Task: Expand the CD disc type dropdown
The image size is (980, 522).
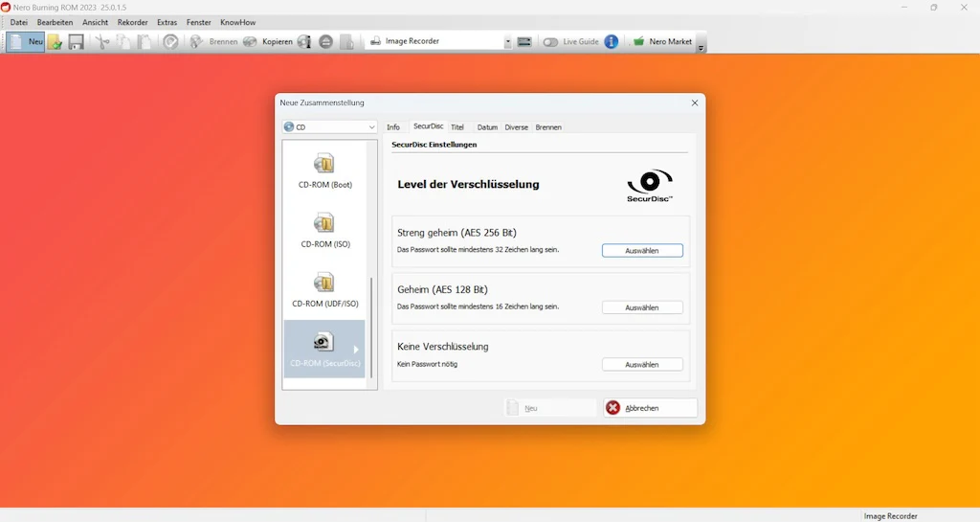Action: 329,126
